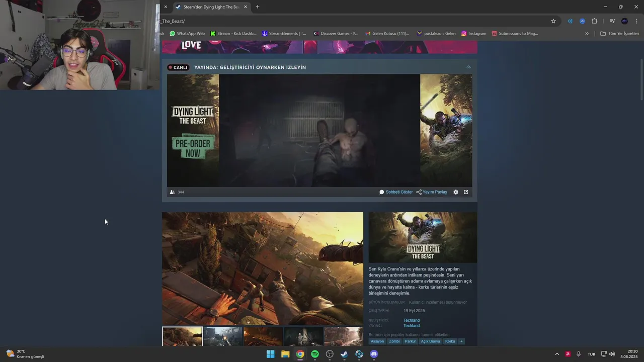644x362 pixels.
Task: Click the Chrome taskbar icon
Action: point(300,354)
